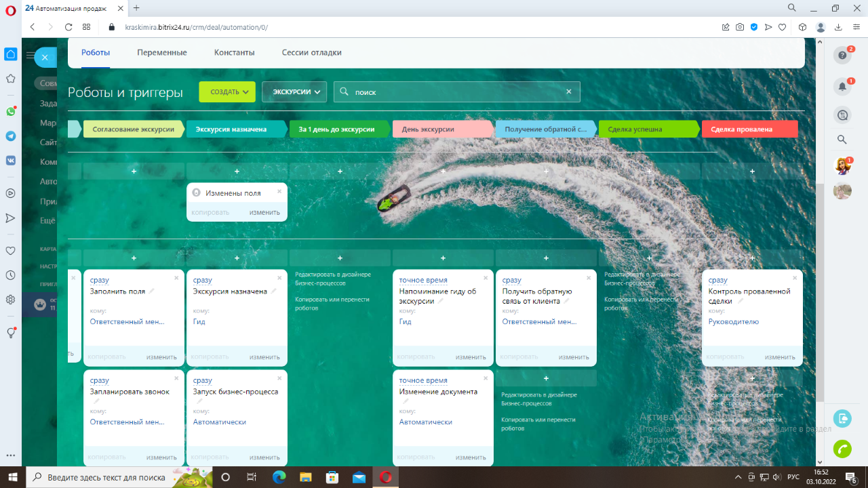Add robot in День экскурсии column
868x488 pixels.
(x=443, y=258)
